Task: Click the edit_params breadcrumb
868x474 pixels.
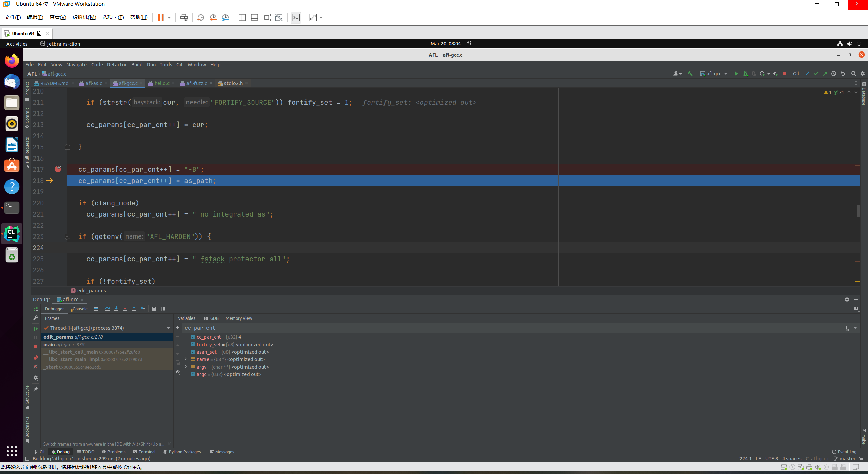Action: tap(88, 291)
